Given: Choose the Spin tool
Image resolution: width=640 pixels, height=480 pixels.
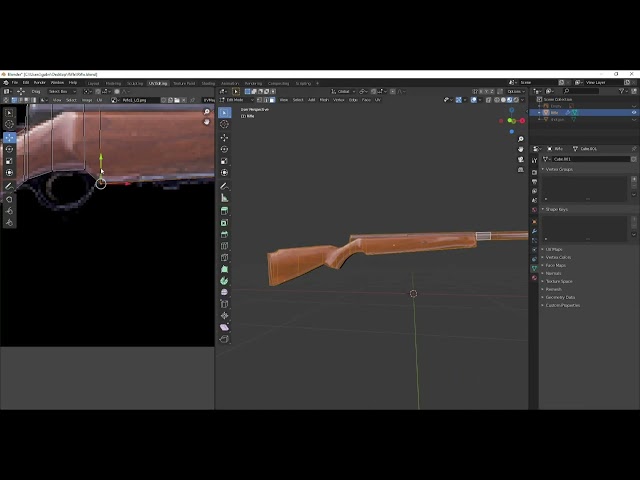Looking at the screenshot, I should pyautogui.click(x=224, y=281).
